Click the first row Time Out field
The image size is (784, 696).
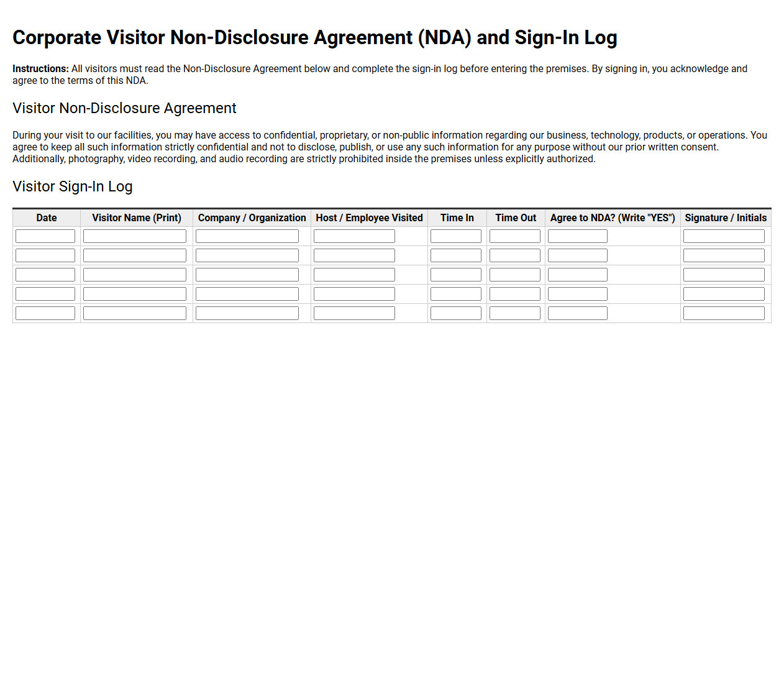coord(515,236)
